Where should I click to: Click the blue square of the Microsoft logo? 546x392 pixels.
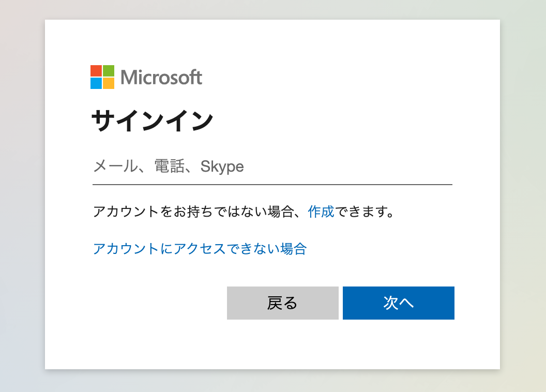point(96,83)
